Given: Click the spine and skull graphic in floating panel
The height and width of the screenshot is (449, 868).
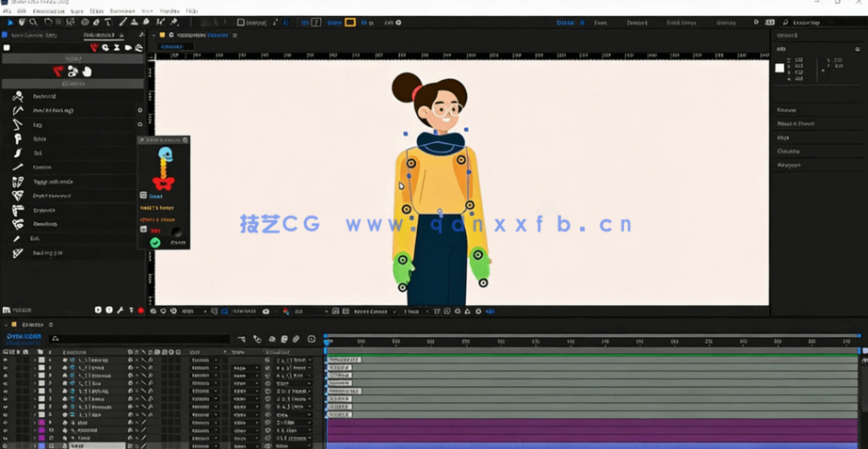Looking at the screenshot, I should click(x=165, y=168).
